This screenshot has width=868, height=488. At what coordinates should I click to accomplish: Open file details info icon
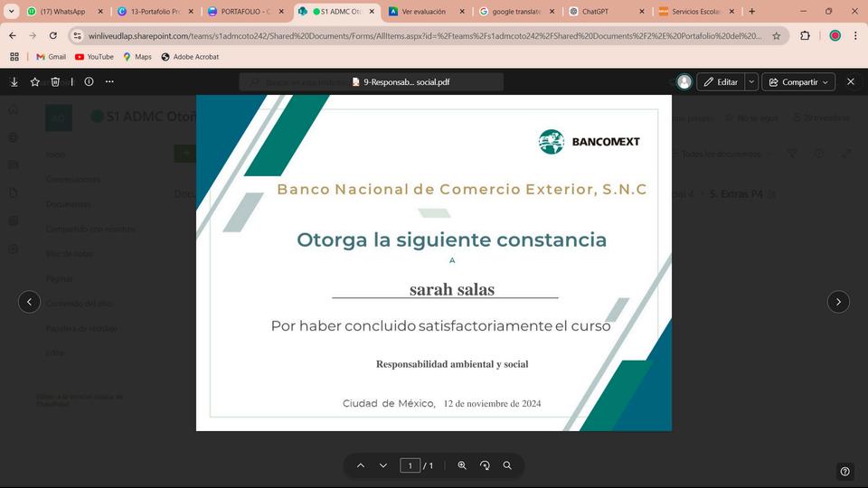[x=89, y=81]
